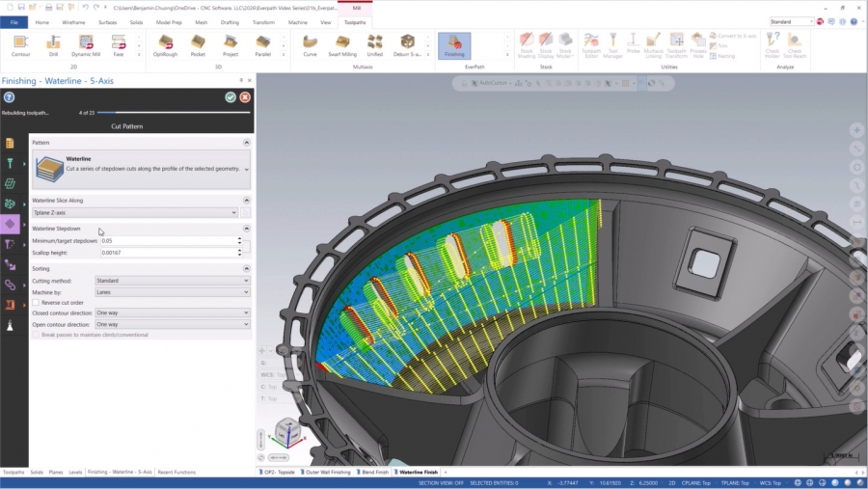Screen dimensions: 868x489
Task: Select the Unified multiaxis toolpath
Action: click(x=375, y=45)
